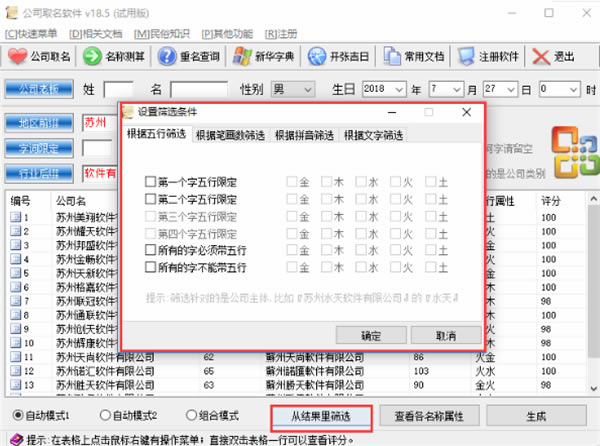Open the birth month dropdown
This screenshot has width=600, height=446.
click(x=446, y=90)
